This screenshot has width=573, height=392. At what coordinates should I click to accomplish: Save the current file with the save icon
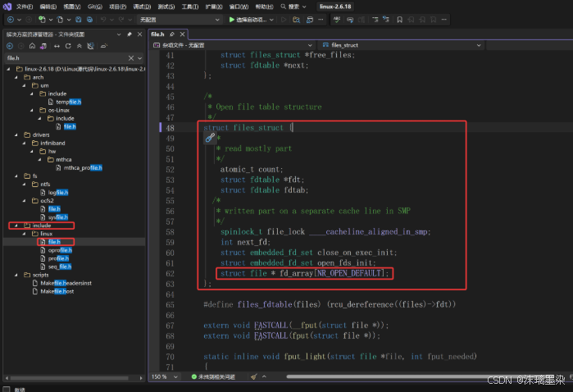point(78,20)
